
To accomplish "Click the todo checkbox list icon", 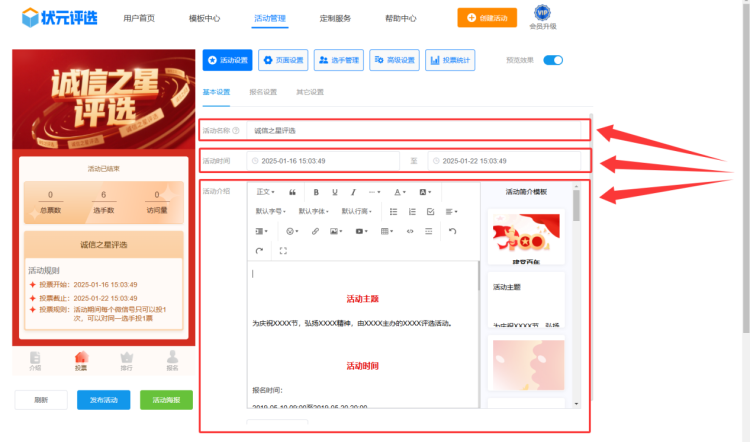I will tap(430, 212).
